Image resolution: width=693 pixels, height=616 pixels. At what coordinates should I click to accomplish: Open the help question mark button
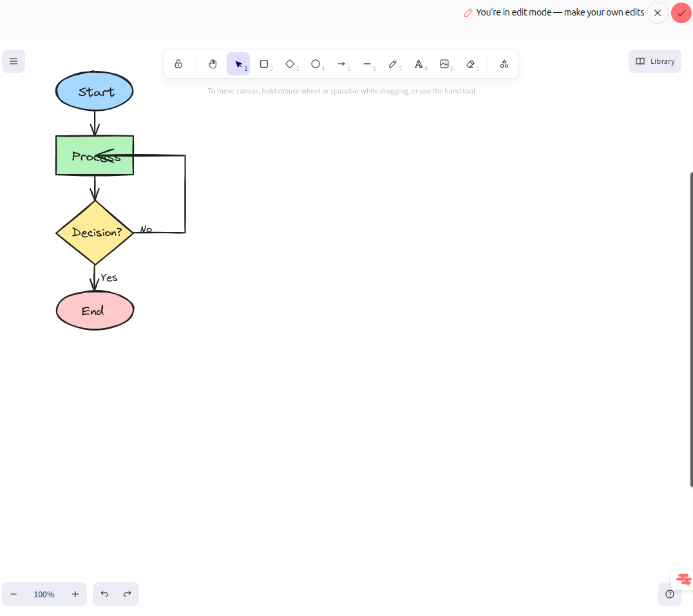[x=670, y=594]
